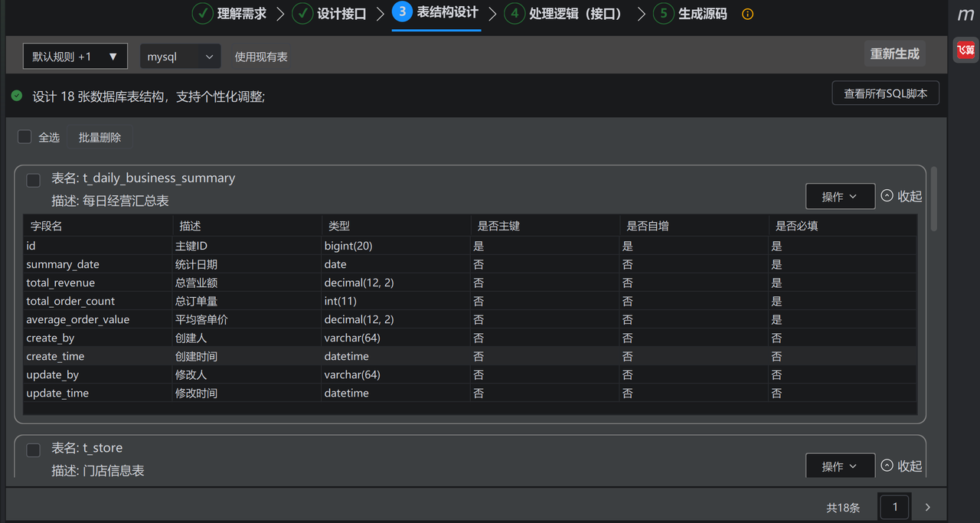Viewport: 980px width, 523px height.
Task: Click the vertical scrollbar of the table list
Action: click(x=933, y=199)
